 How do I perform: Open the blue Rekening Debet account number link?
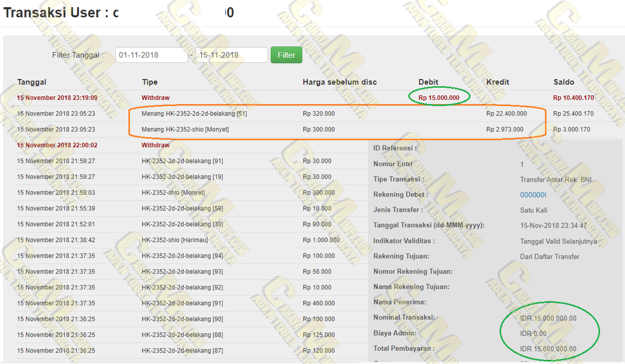(x=533, y=195)
